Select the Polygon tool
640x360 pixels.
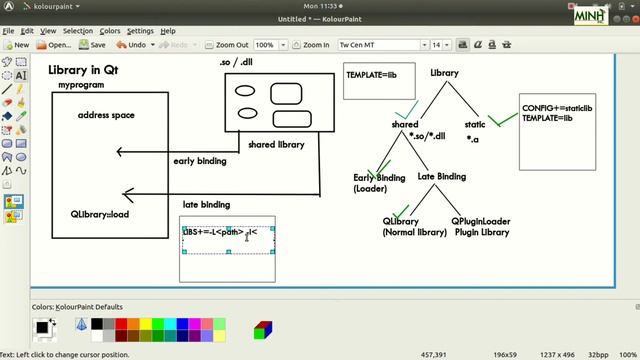[7, 157]
